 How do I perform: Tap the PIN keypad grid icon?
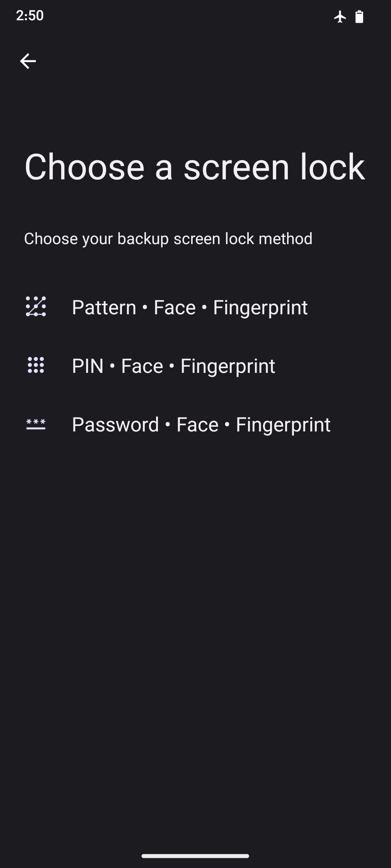[36, 365]
